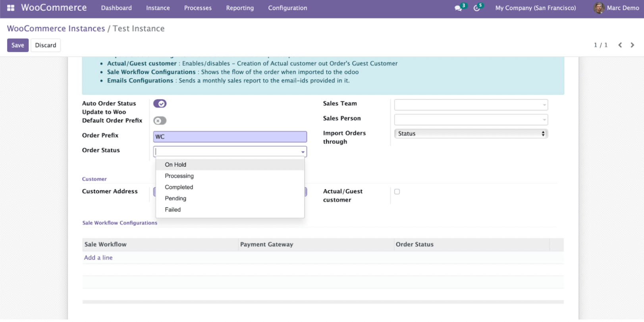
Task: Open the activities clock icon
Action: coord(476,8)
